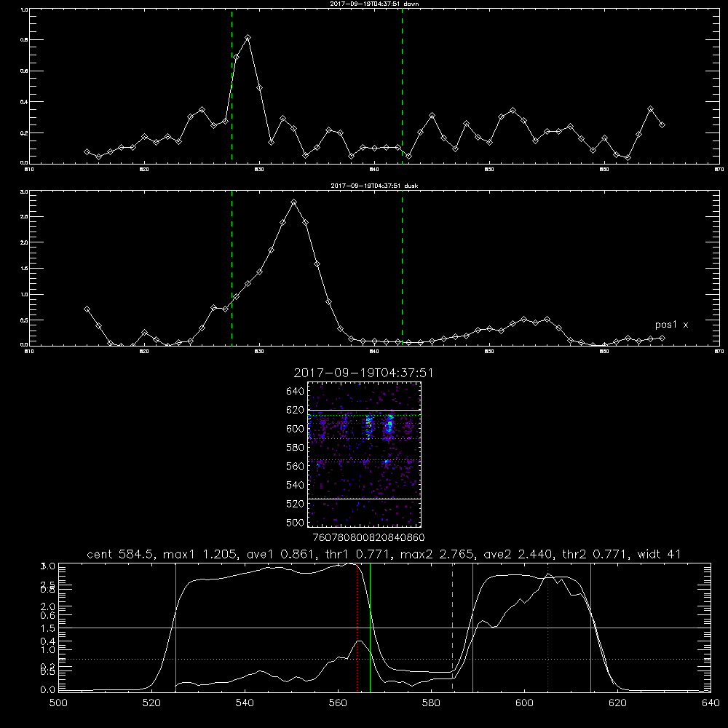Screen dimensions: 728x728
Task: Click the 'pos1 x' label in the dusk plot
Action: pos(671,325)
